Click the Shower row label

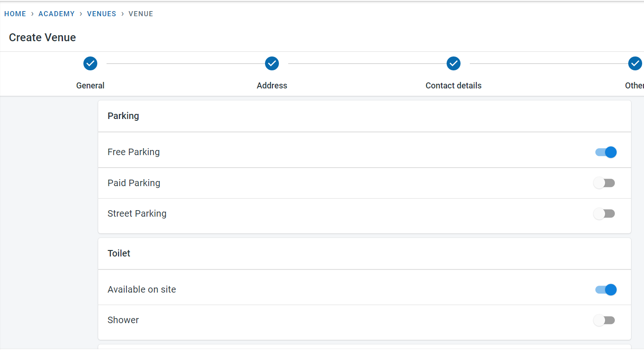[x=123, y=320]
